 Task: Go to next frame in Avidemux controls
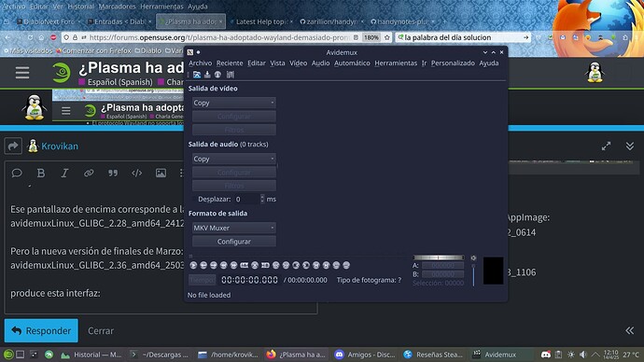(214, 265)
